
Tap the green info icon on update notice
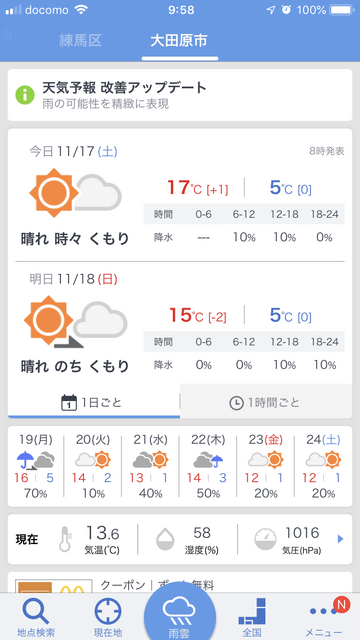(x=25, y=95)
